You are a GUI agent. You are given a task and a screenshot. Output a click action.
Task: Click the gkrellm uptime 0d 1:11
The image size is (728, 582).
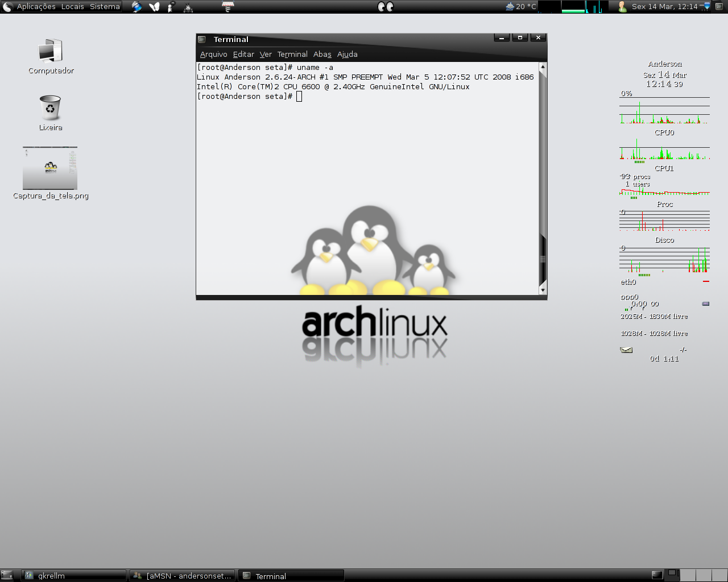664,359
